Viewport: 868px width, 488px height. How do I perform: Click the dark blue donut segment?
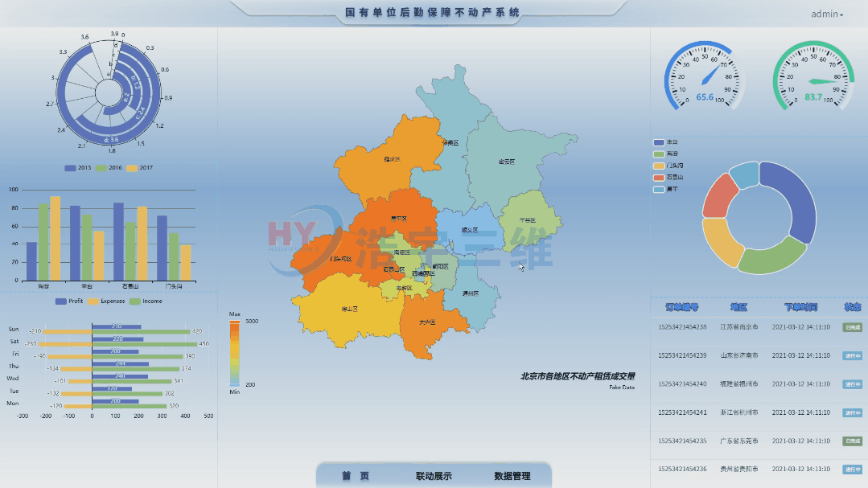point(797,196)
